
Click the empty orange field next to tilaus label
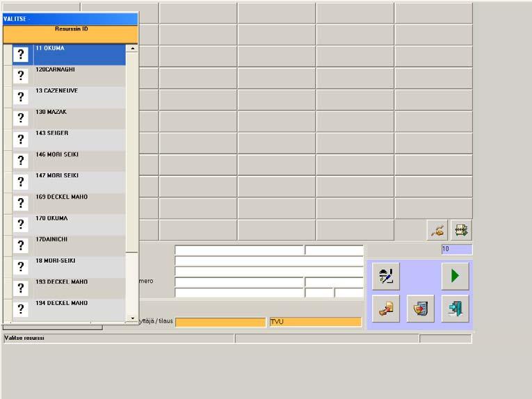[220, 322]
